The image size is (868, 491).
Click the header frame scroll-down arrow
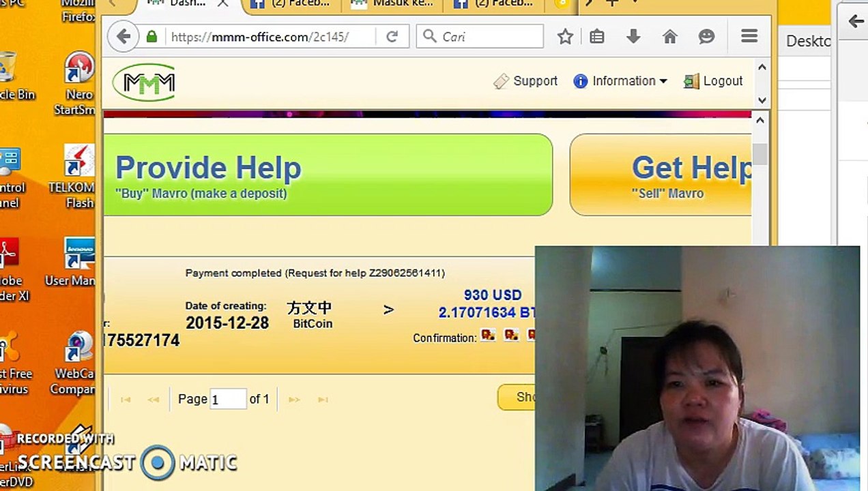[762, 100]
